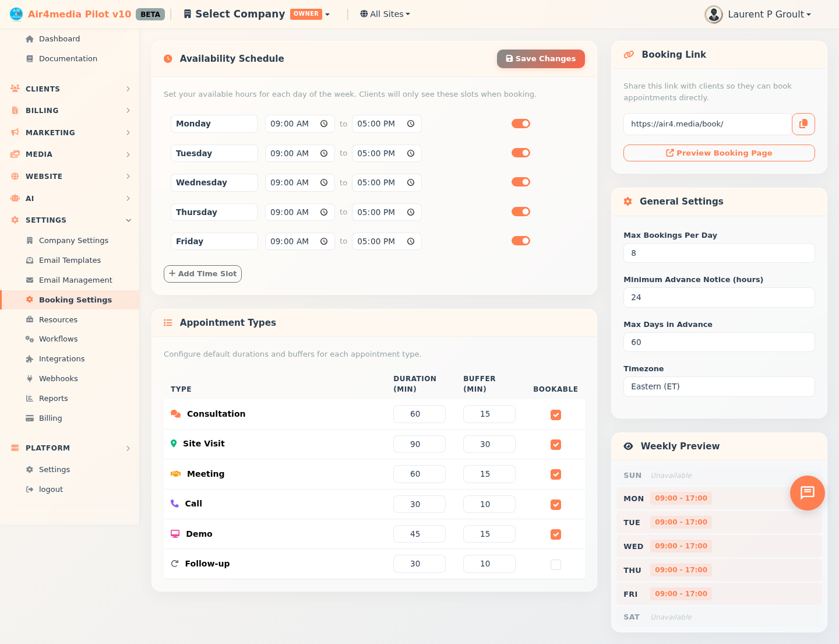
Task: Click the clock icon in Friday end time
Action: click(x=411, y=241)
